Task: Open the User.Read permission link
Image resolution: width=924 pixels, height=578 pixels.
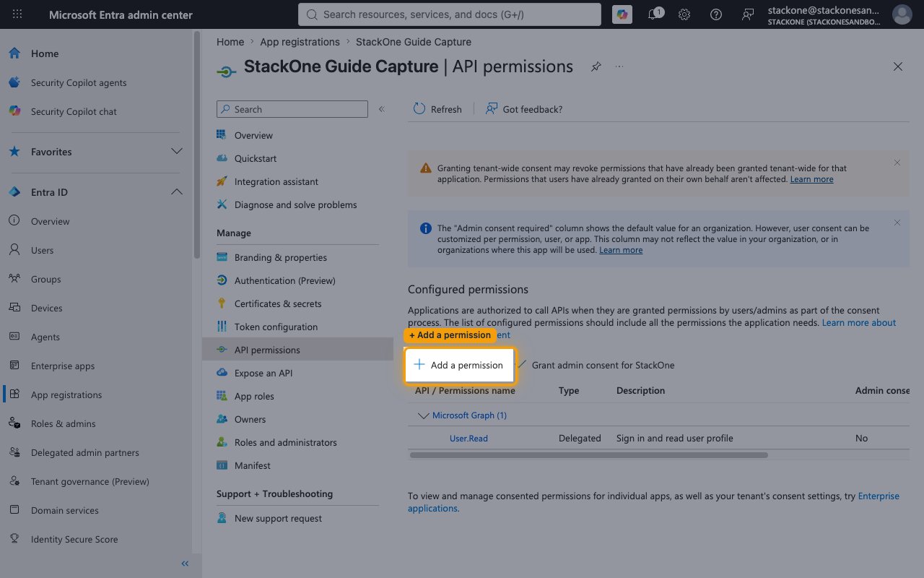Action: 468,438
